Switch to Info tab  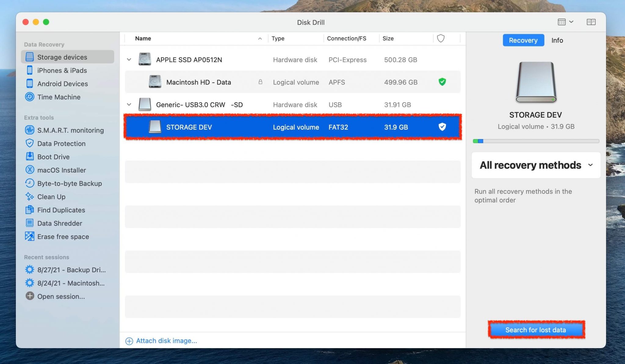[557, 40]
